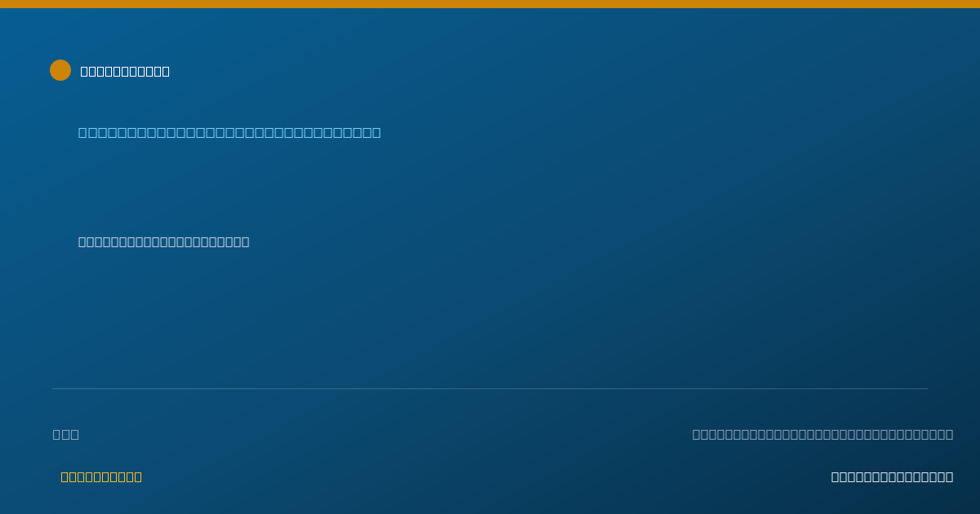Image resolution: width=980 pixels, height=514 pixels.
Task: Click the yellow highlighted text in the footer
Action: point(101,476)
